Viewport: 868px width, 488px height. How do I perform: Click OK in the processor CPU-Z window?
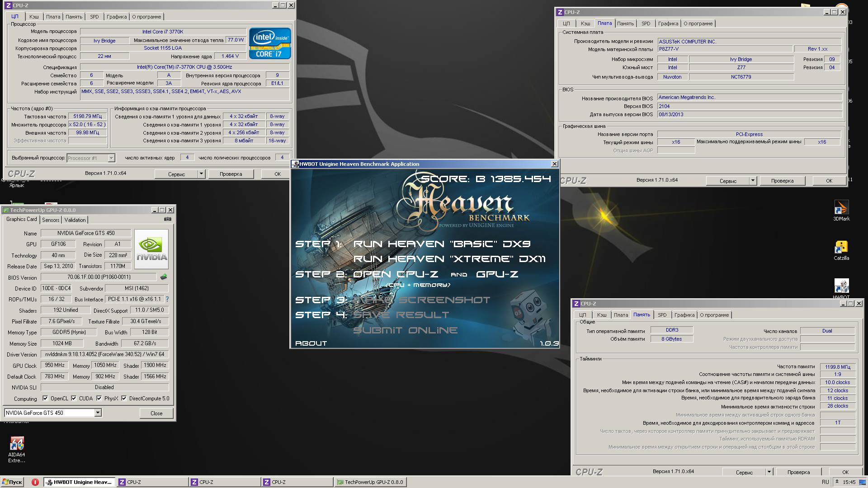[278, 174]
